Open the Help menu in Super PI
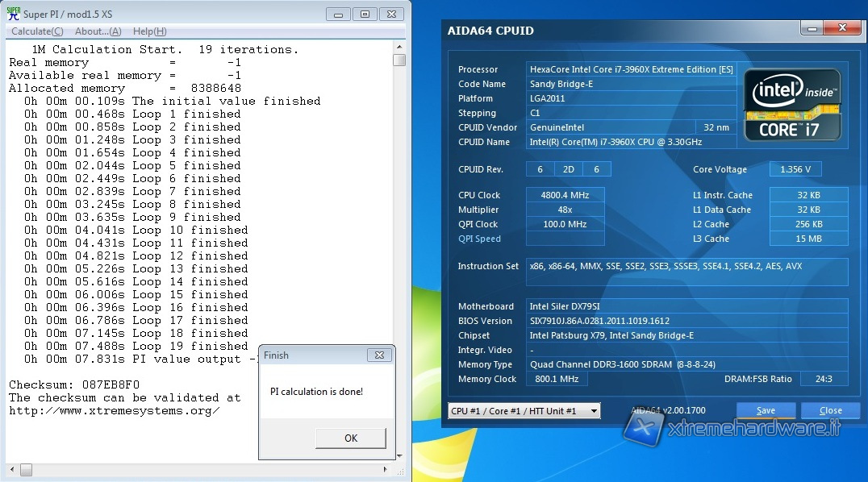 [149, 31]
